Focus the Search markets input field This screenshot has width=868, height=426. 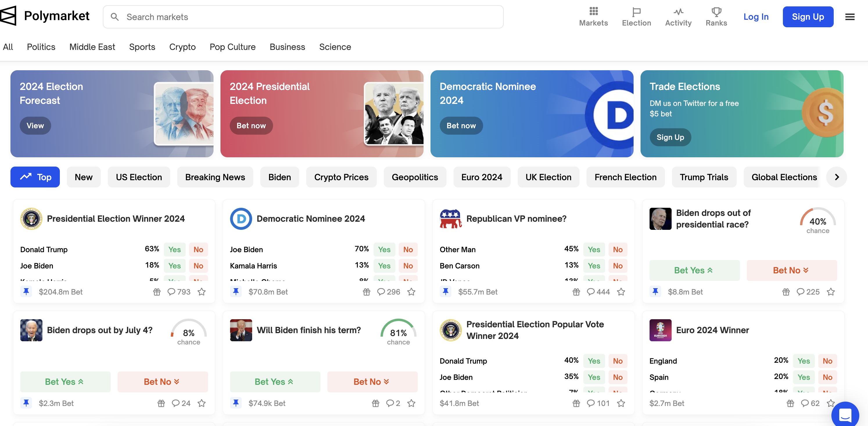point(303,17)
